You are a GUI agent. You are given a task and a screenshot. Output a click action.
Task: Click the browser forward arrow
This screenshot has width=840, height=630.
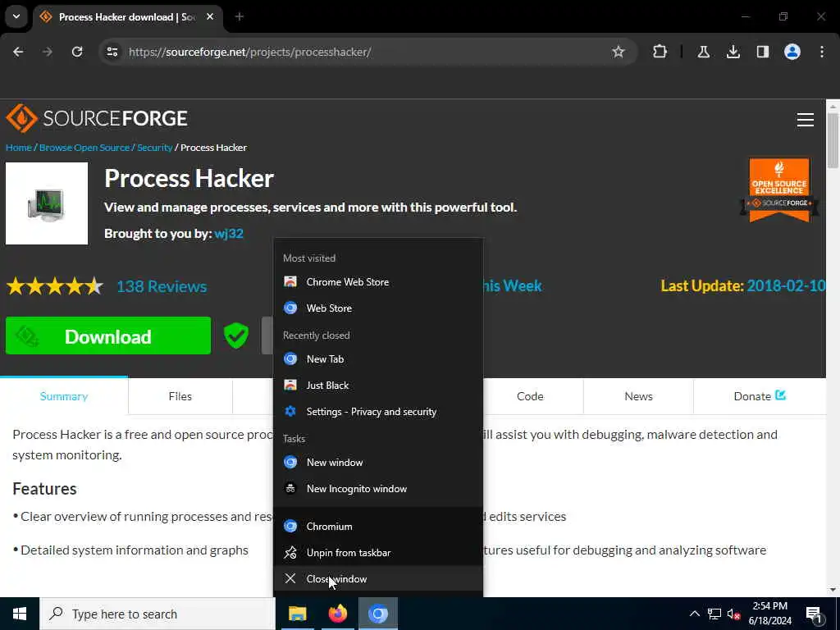47,52
